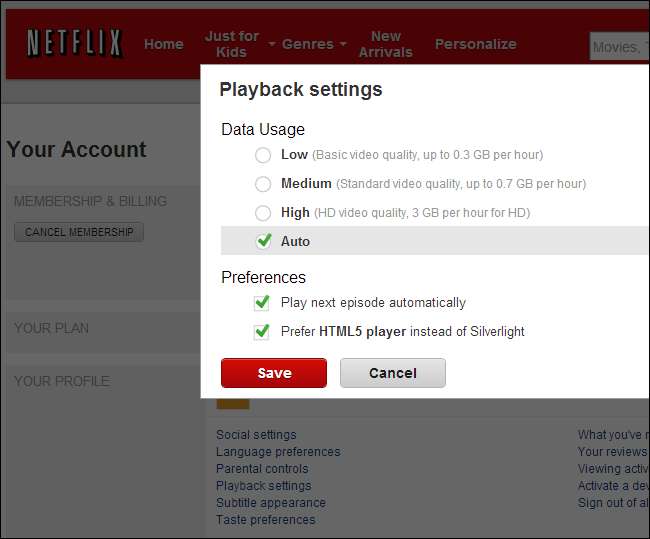Toggle Play next episode automatically checkbox
Screen dimensions: 650x539
pos(262,303)
